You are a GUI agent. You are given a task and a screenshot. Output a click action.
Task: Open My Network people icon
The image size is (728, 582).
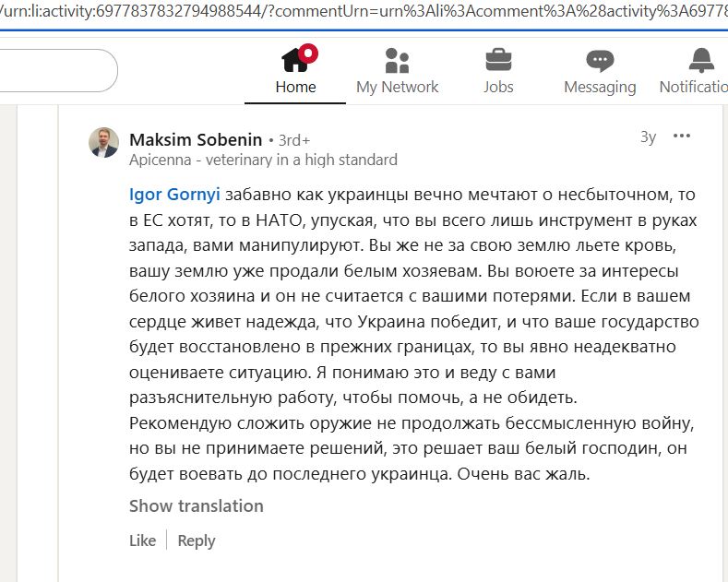click(397, 61)
